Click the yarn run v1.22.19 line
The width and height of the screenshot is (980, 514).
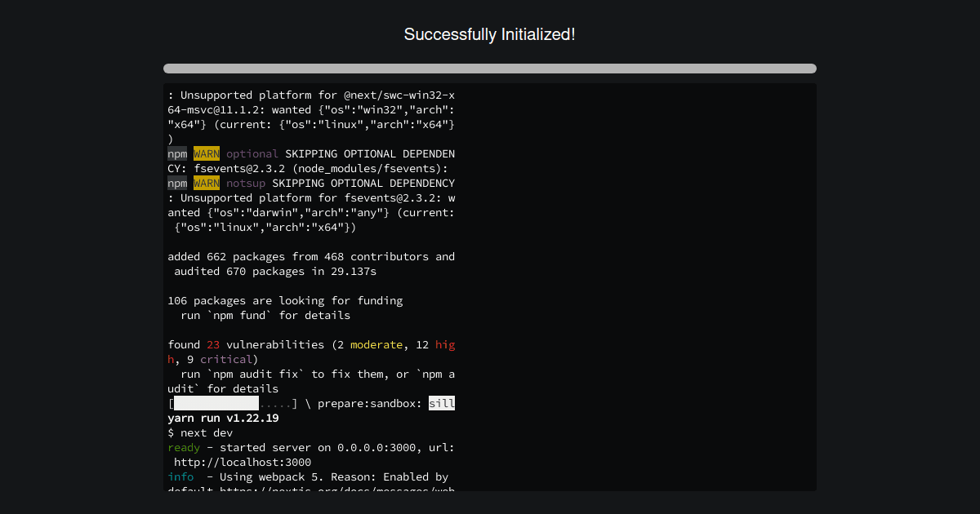pos(222,418)
